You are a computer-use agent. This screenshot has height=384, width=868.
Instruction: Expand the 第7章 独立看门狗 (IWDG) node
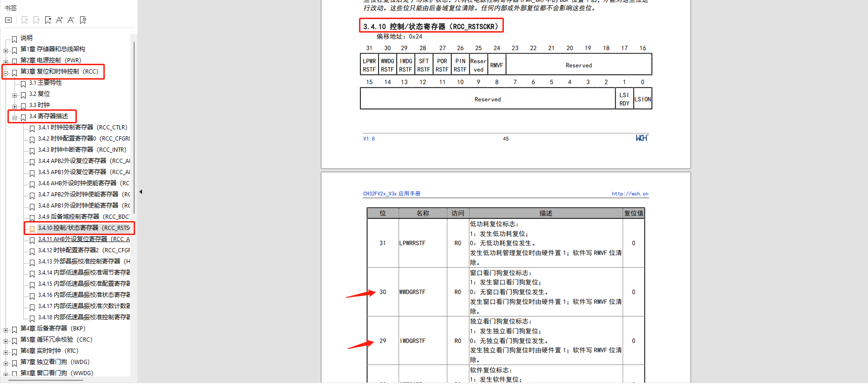[6, 364]
